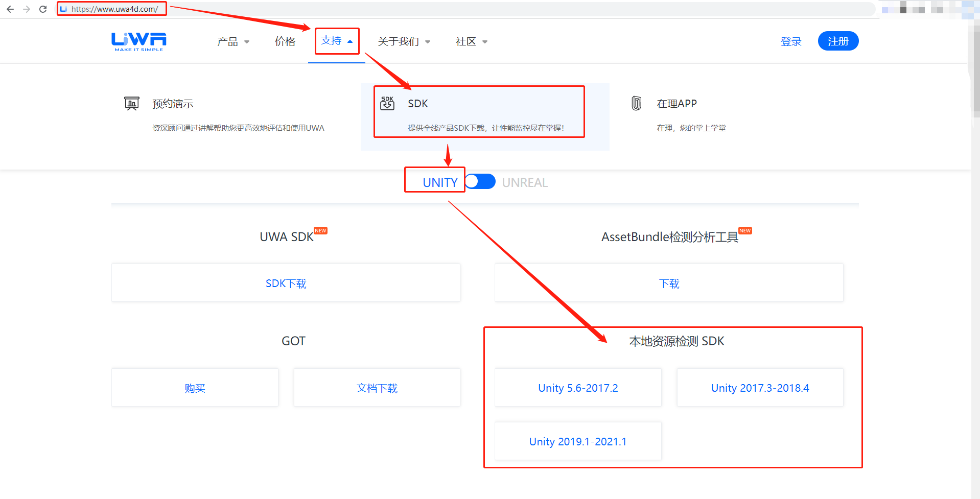The width and height of the screenshot is (980, 499).
Task: Open the 价格 page
Action: (x=285, y=41)
